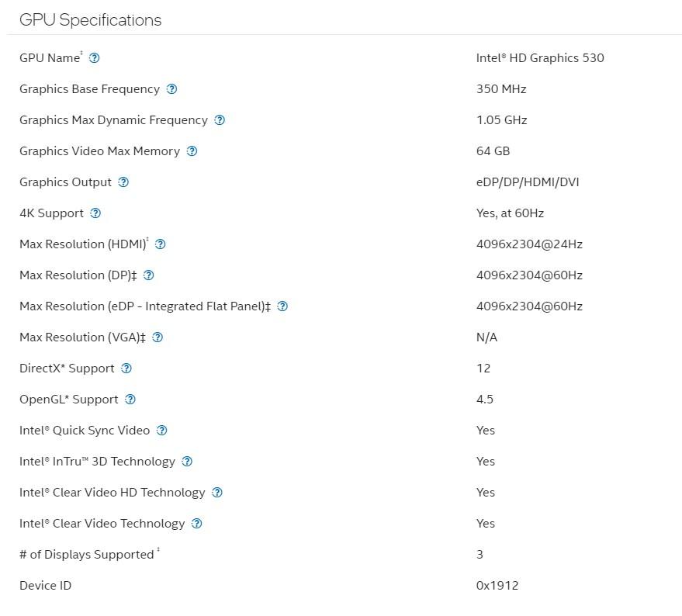Viewport: 682px width, 616px height.
Task: Open the 4K Support help tooltip
Action: click(x=95, y=213)
